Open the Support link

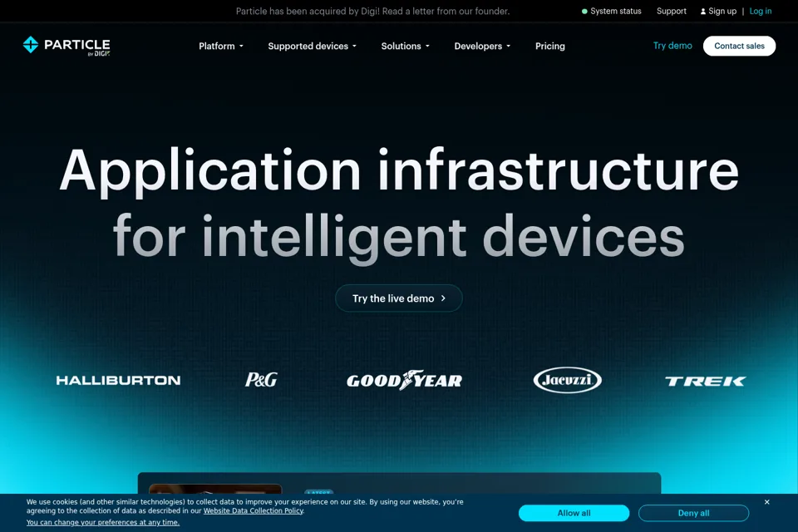click(x=672, y=11)
